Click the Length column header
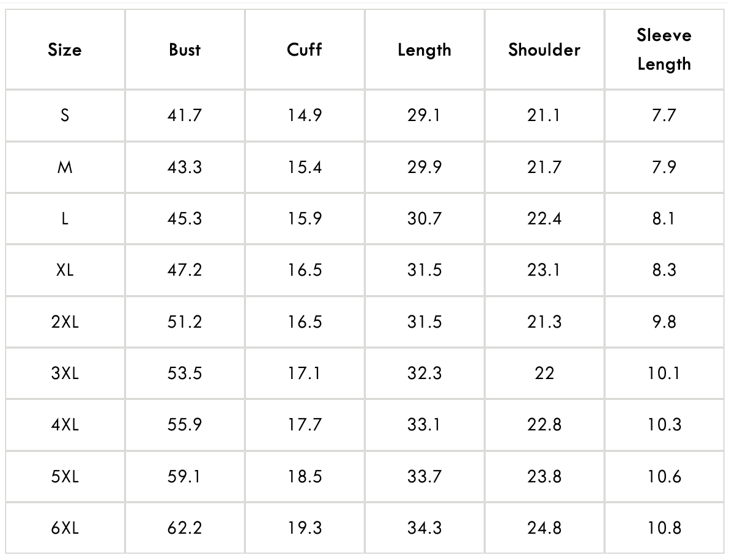Viewport: 729px width, 560px height. pyautogui.click(x=424, y=50)
